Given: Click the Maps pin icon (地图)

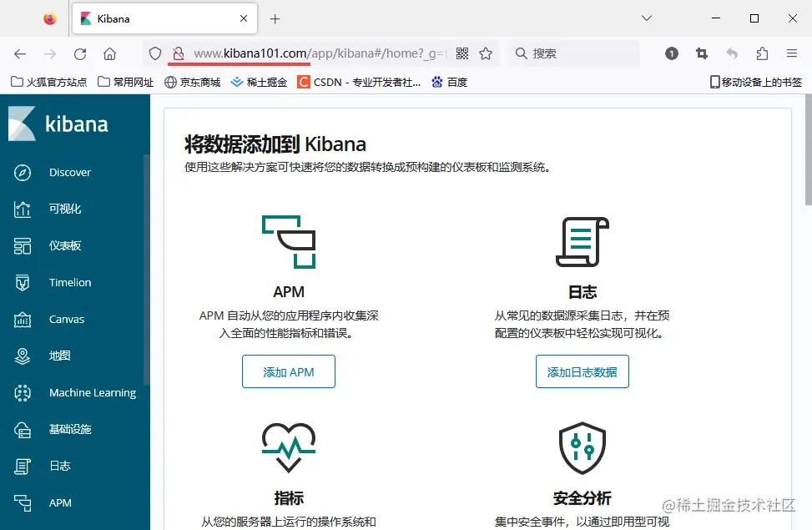Looking at the screenshot, I should [23, 356].
